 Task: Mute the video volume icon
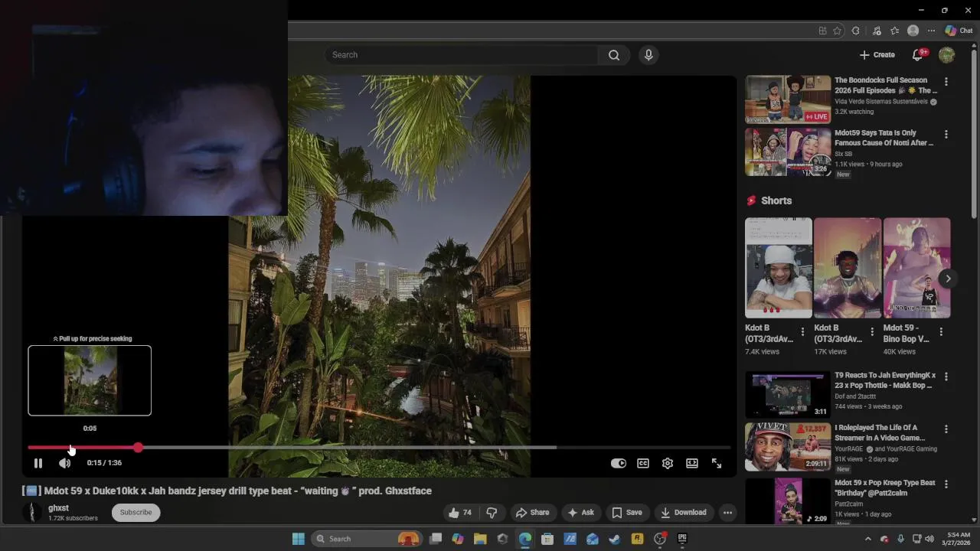[x=65, y=463]
